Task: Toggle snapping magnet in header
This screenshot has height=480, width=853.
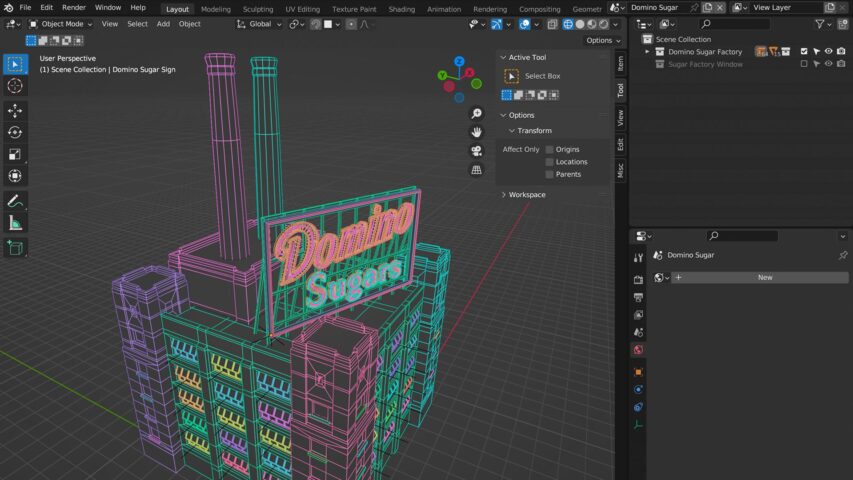Action: pos(316,24)
